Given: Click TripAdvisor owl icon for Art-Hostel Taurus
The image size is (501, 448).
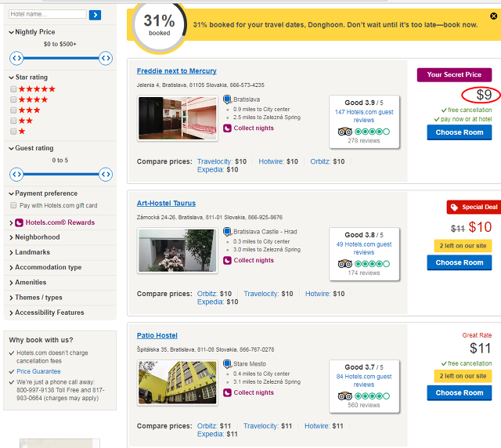Looking at the screenshot, I should point(344,264).
